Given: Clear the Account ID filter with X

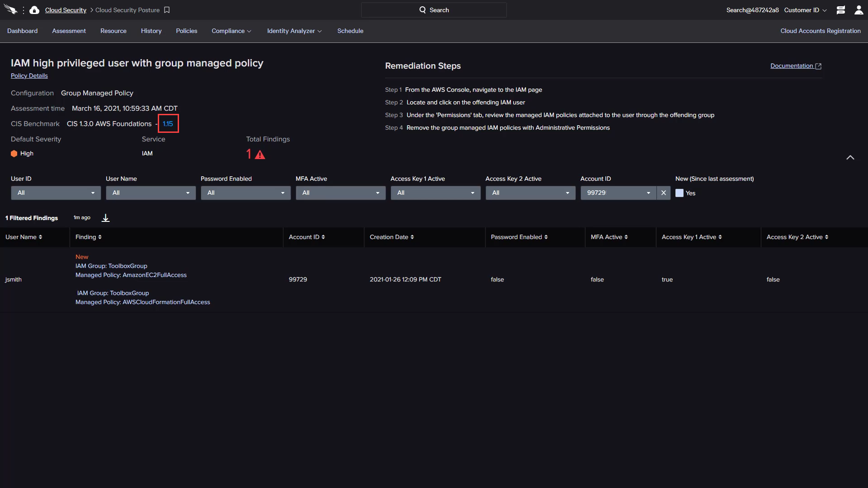Looking at the screenshot, I should click(664, 193).
